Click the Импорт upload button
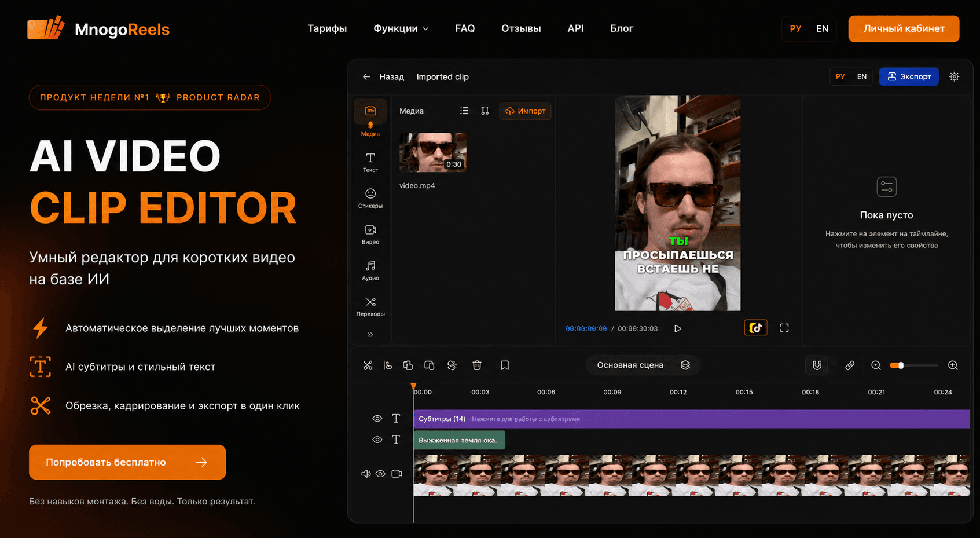The width and height of the screenshot is (980, 538). click(525, 111)
